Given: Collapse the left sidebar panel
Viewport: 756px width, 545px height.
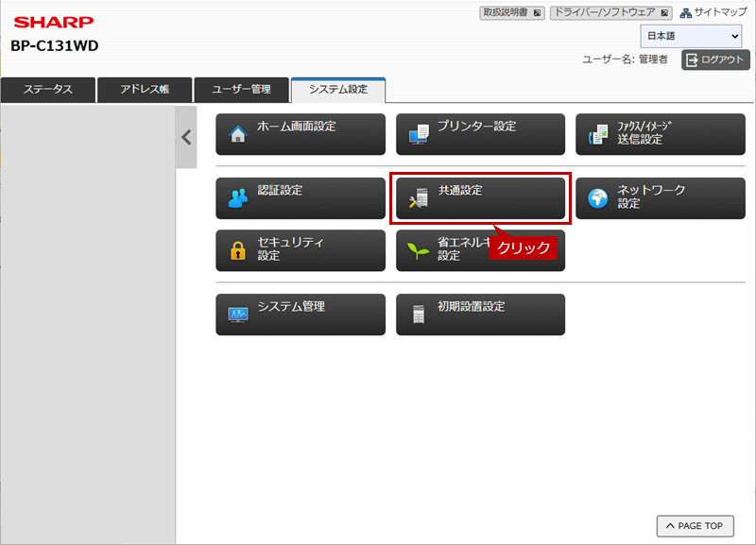Looking at the screenshot, I should (186, 137).
